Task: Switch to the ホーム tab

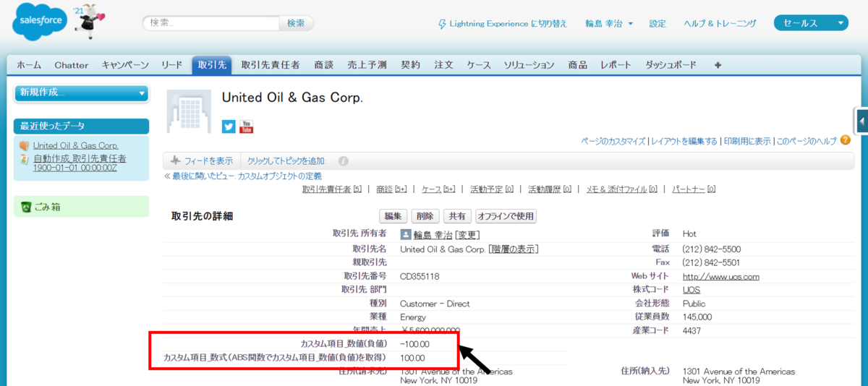Action: click(x=29, y=65)
